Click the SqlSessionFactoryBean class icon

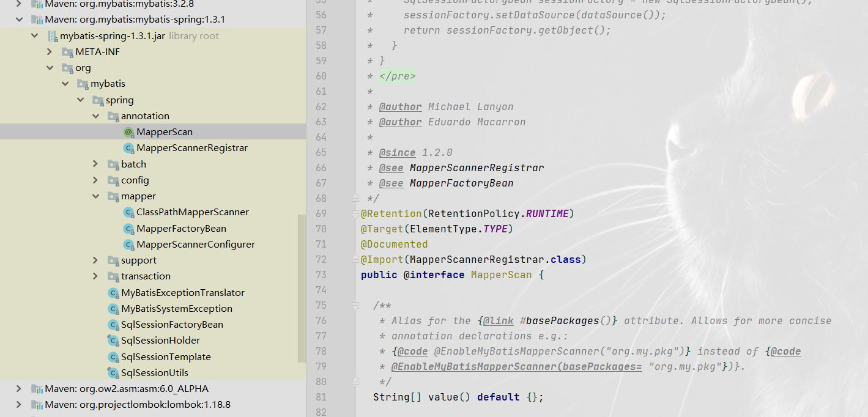click(113, 325)
